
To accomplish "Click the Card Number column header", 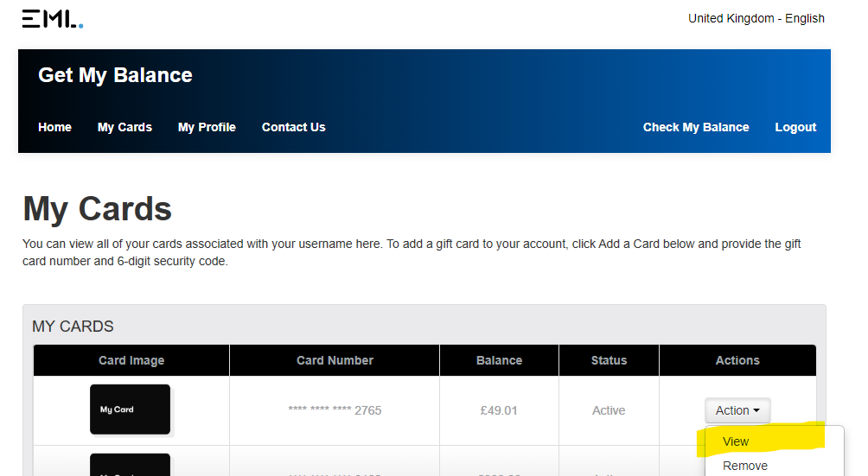I will point(335,360).
